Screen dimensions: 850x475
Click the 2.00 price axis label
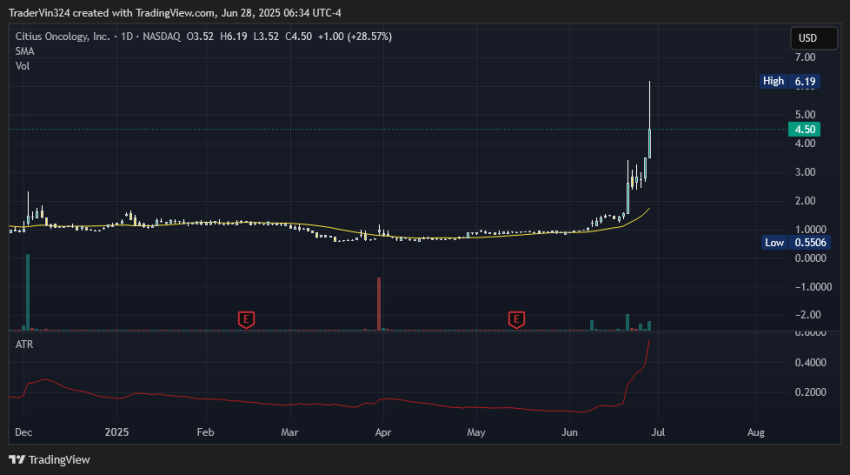point(805,201)
